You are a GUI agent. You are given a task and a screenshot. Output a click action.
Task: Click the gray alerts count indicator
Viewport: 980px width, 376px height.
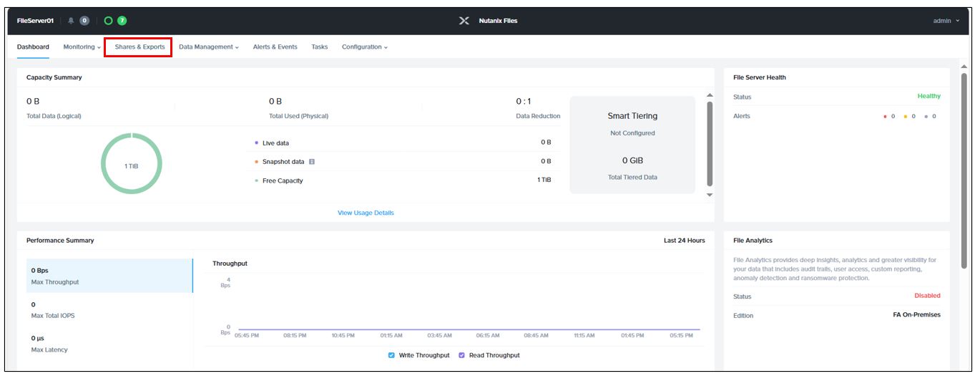pos(930,116)
